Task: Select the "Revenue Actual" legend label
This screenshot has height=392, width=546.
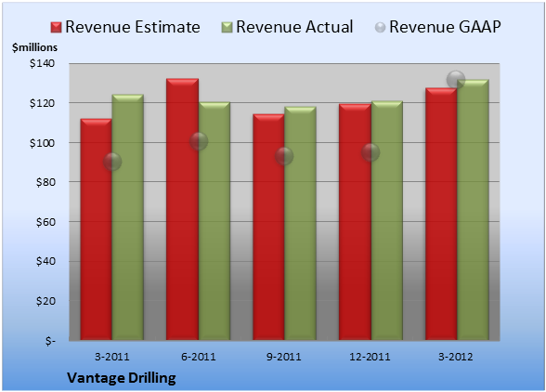Action: point(294,27)
